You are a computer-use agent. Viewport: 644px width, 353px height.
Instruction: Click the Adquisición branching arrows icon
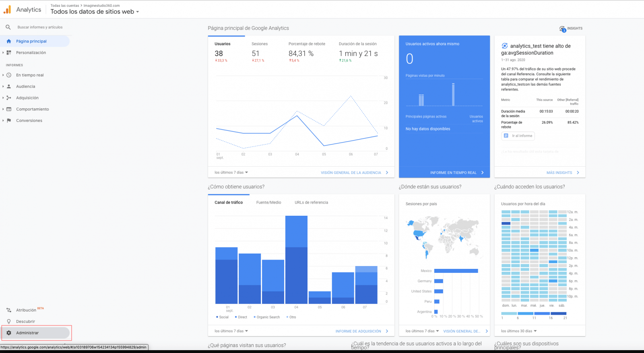(9, 98)
